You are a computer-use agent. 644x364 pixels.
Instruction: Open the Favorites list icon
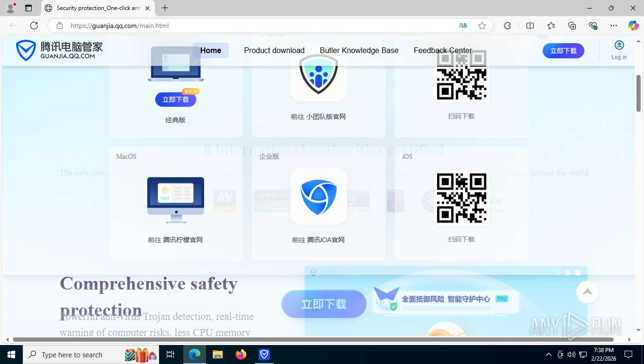pyautogui.click(x=551, y=26)
